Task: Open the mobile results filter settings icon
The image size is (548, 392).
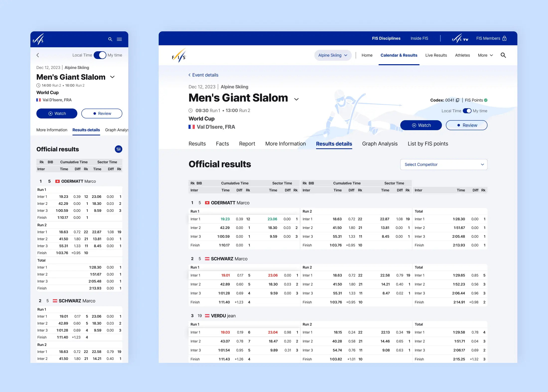Action: [119, 149]
